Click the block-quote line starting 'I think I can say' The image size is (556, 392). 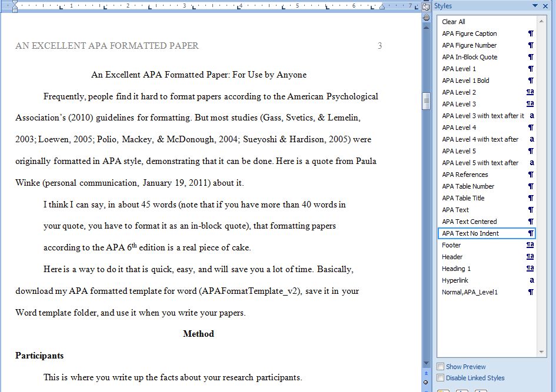194,205
